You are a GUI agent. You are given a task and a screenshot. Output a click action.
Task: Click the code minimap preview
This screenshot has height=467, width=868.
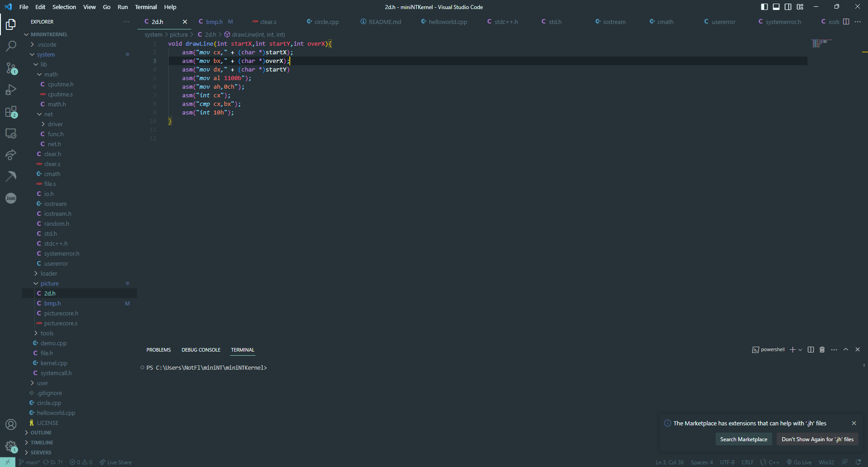pos(822,43)
